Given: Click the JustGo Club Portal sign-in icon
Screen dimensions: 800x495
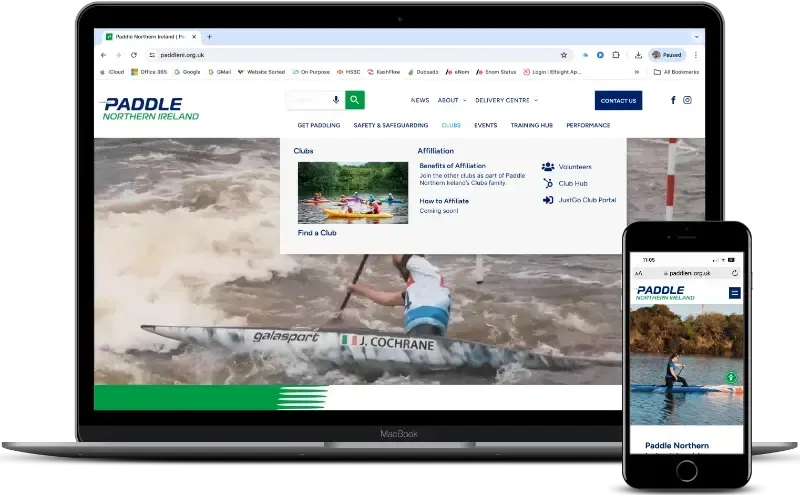Looking at the screenshot, I should [x=548, y=200].
